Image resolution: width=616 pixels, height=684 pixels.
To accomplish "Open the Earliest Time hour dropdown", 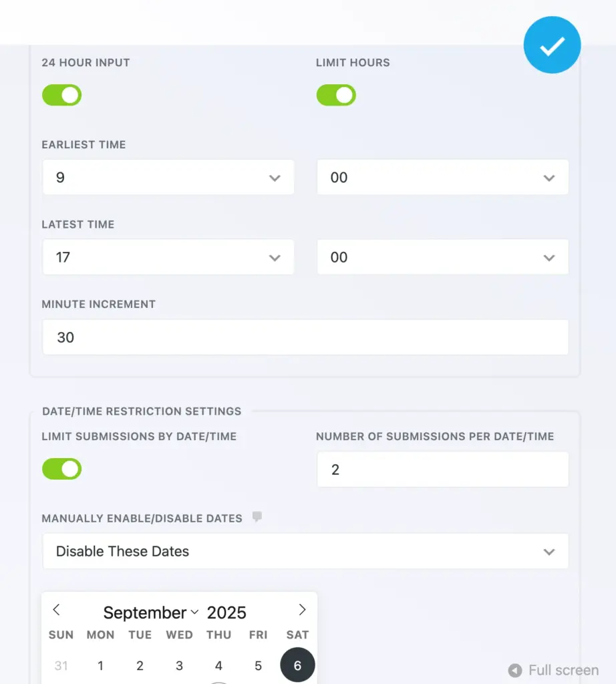I will tap(168, 178).
